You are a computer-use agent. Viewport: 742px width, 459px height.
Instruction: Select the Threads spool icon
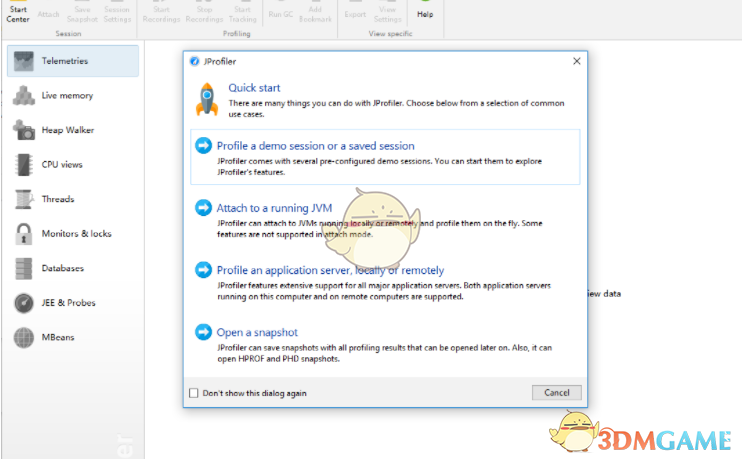pyautogui.click(x=24, y=199)
